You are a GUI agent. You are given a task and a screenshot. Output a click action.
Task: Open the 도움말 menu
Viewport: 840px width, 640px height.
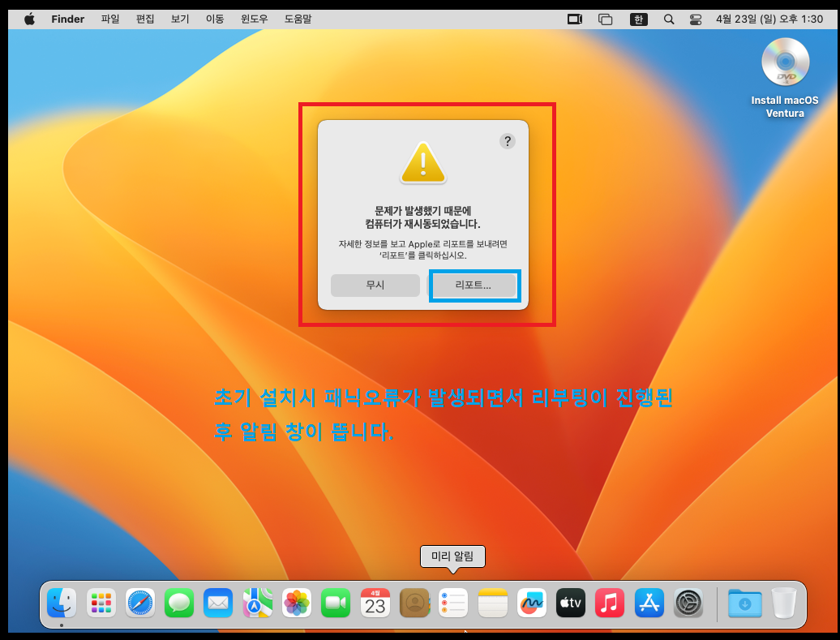tap(298, 19)
